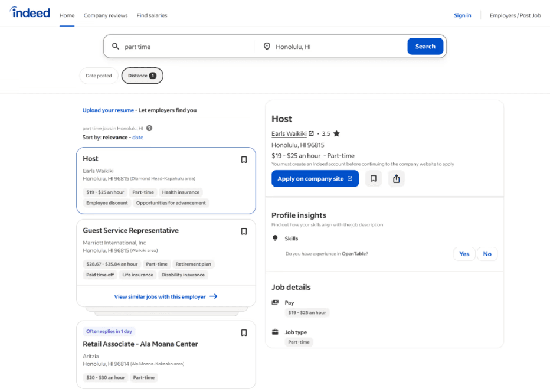This screenshot has height=392, width=550.
Task: Go to Home tab
Action: tap(67, 15)
